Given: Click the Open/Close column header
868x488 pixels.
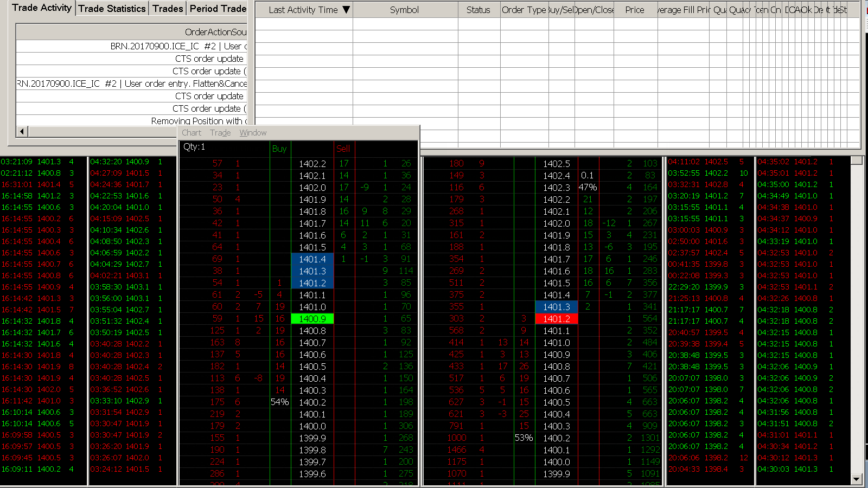Looking at the screenshot, I should 595,9.
